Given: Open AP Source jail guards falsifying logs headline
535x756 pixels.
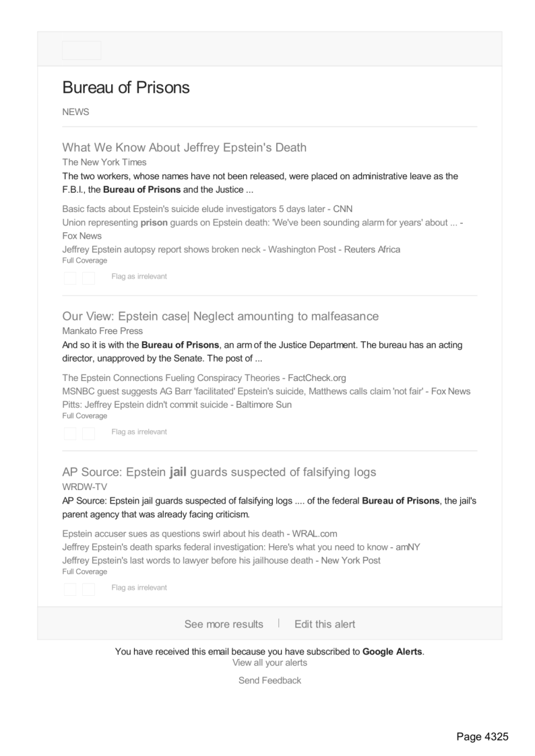Looking at the screenshot, I should pyautogui.click(x=219, y=472).
